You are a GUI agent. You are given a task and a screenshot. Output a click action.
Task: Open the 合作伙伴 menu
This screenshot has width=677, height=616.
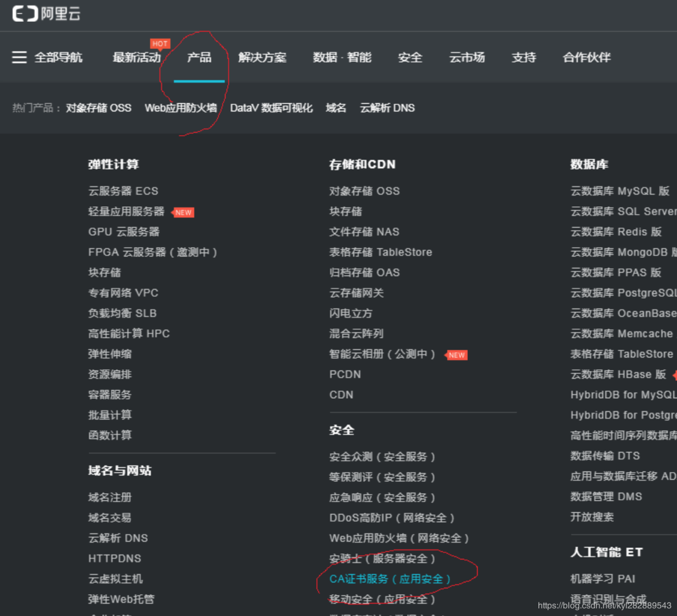[586, 57]
